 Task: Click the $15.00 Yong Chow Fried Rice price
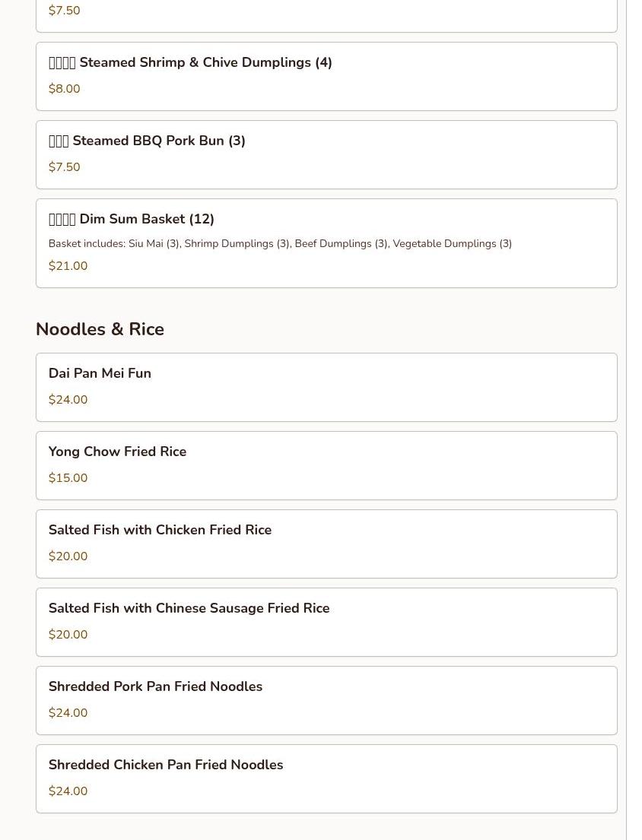coord(68,478)
